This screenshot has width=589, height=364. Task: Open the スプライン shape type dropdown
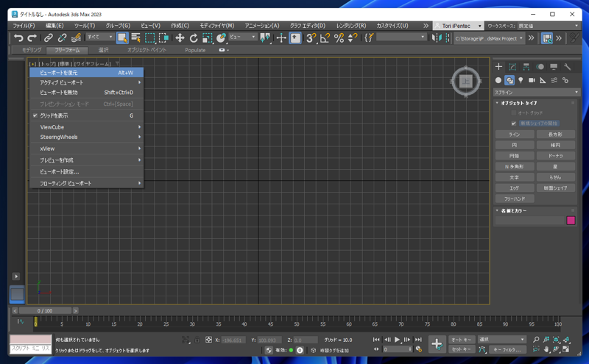[537, 93]
